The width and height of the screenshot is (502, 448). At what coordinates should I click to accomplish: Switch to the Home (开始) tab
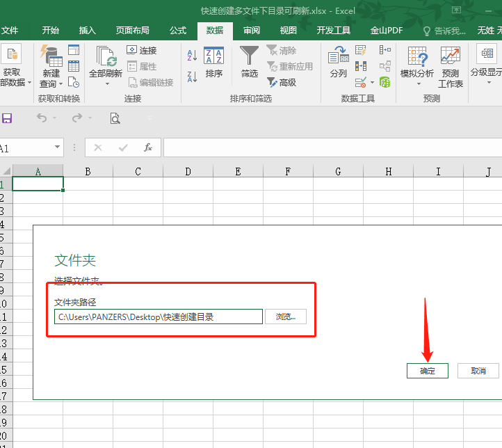pos(50,31)
